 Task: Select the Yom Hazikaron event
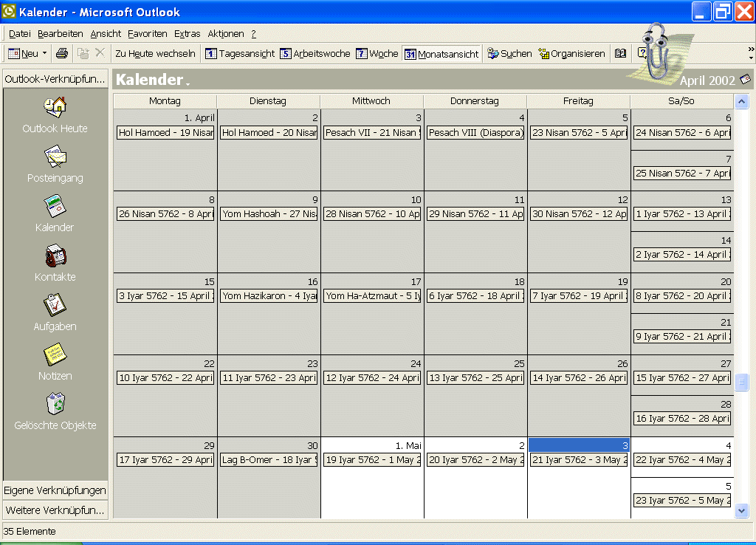point(269,295)
